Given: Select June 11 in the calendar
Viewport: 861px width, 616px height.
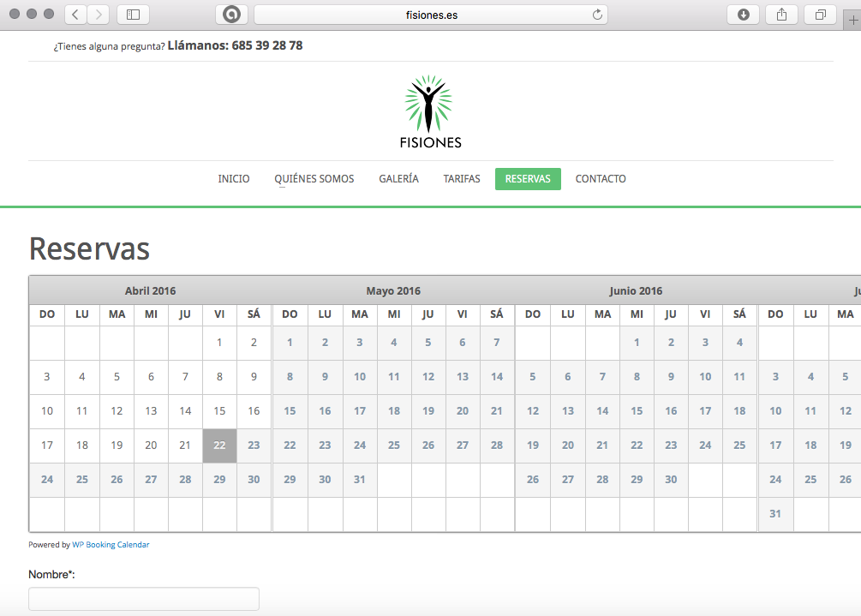Looking at the screenshot, I should tap(739, 377).
